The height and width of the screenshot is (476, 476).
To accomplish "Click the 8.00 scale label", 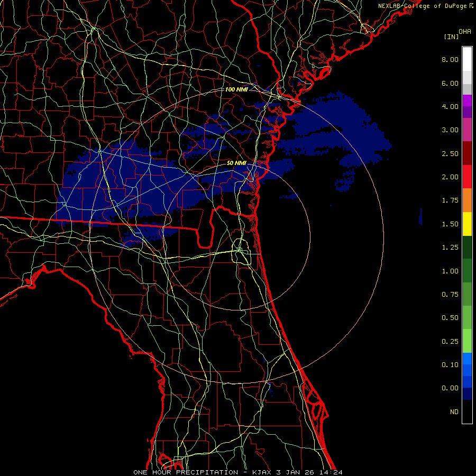I will coord(450,59).
